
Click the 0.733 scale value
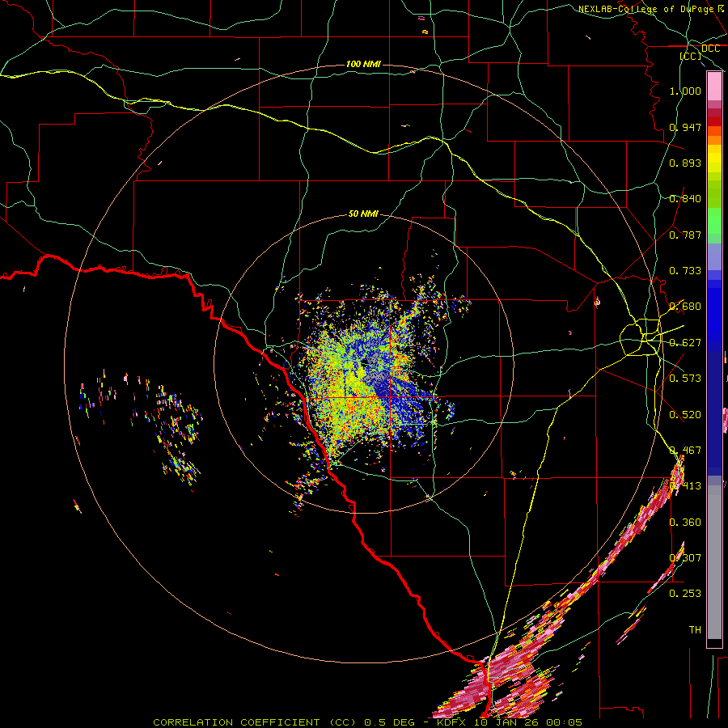pyautogui.click(x=685, y=271)
